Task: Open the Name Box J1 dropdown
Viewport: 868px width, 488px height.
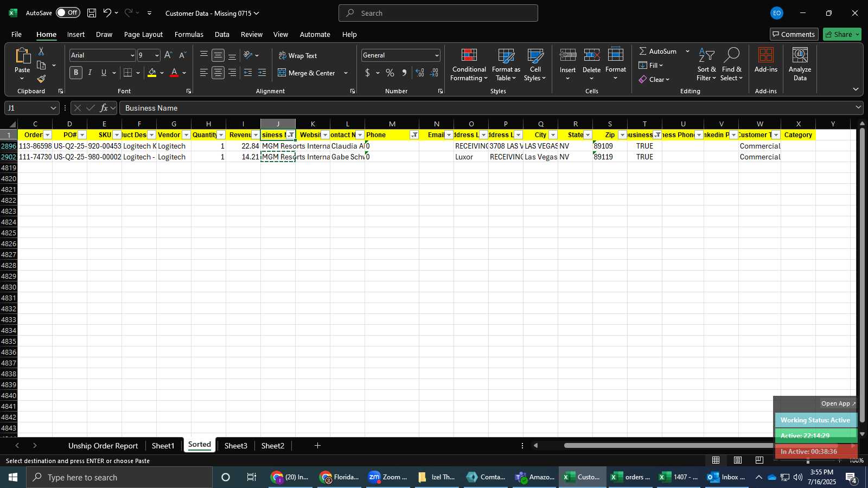Action: point(53,108)
